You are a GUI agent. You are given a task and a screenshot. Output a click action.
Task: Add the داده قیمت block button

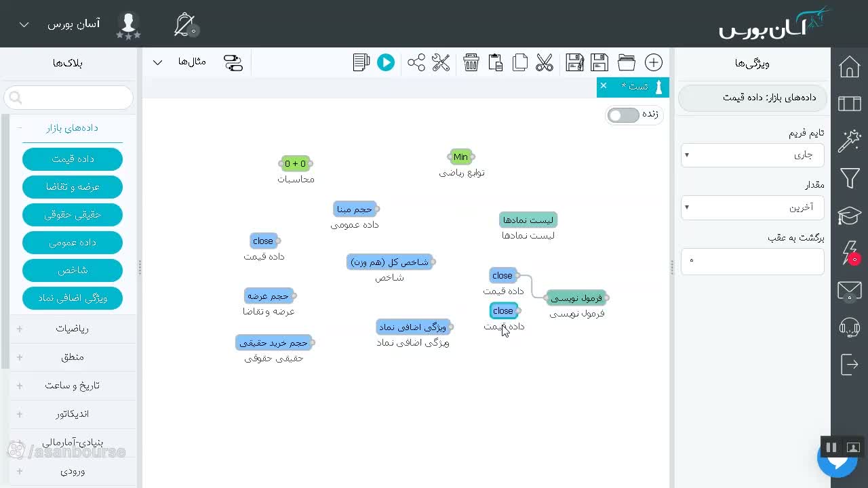(x=73, y=159)
